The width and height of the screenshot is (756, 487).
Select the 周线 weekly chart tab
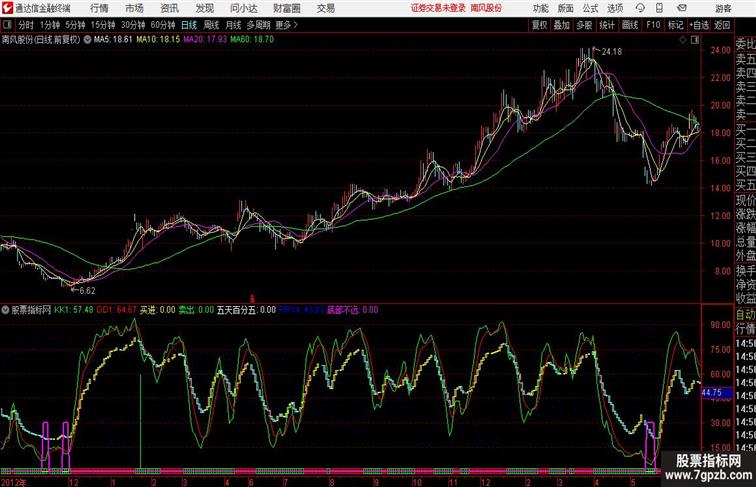point(211,25)
